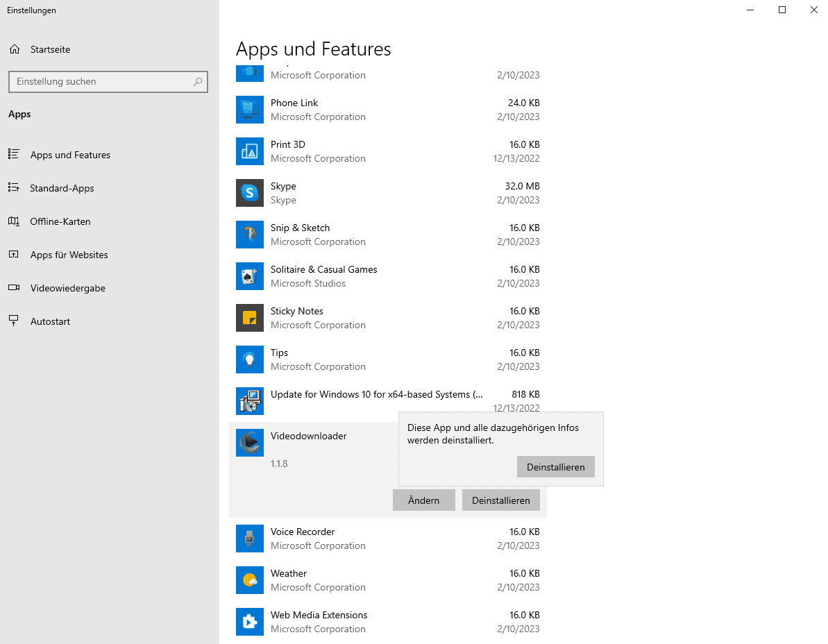
Task: Click the Videowiedergabe sidebar icon
Action: pyautogui.click(x=14, y=288)
